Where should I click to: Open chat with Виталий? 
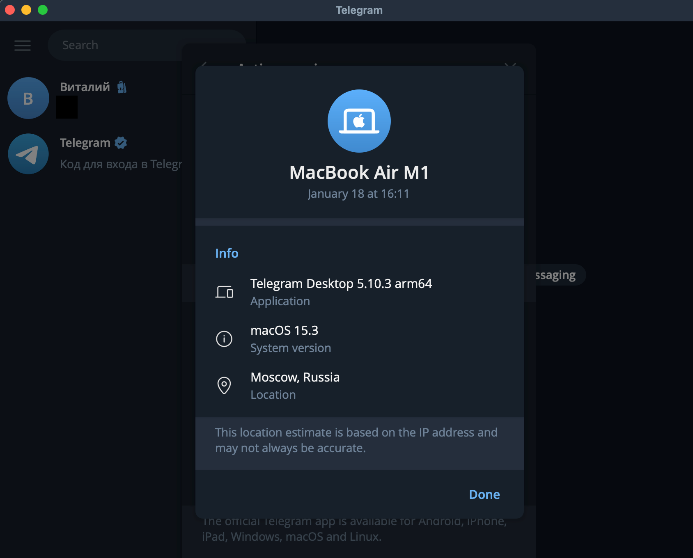(91, 98)
